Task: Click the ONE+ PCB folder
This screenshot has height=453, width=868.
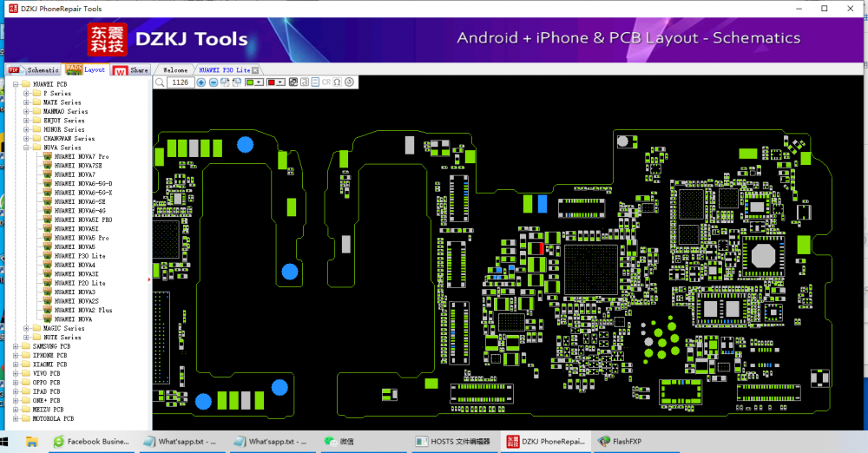Action: click(47, 400)
